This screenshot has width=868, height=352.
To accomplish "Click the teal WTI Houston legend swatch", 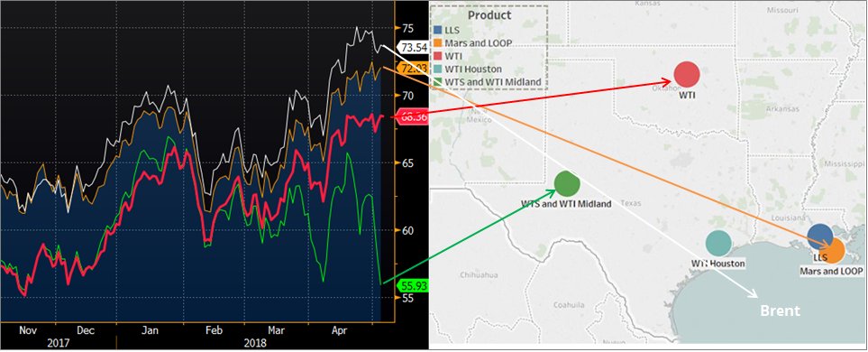I will coord(438,69).
